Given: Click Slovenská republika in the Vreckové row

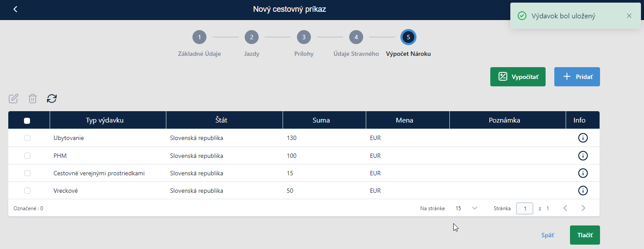Looking at the screenshot, I should pyautogui.click(x=196, y=191).
